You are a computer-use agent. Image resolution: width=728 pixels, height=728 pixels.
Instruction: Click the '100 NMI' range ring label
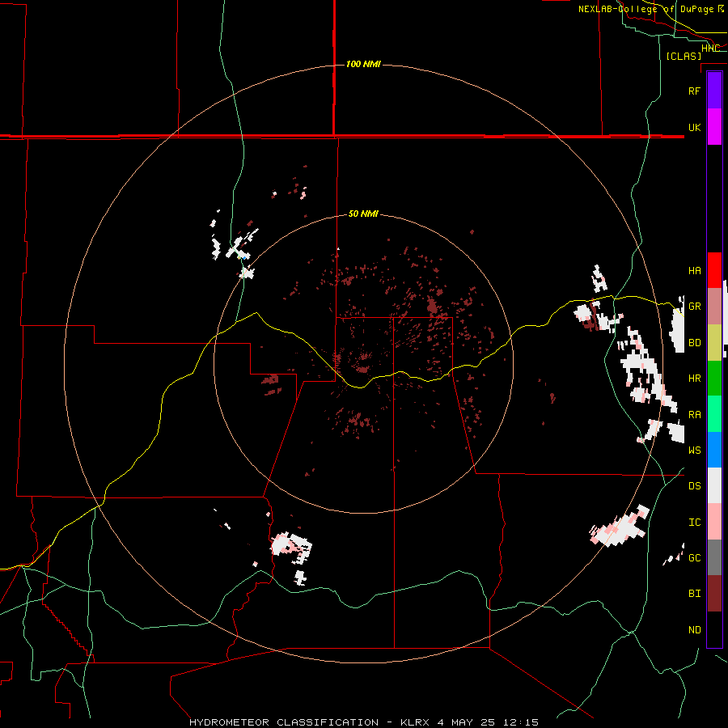pyautogui.click(x=363, y=64)
